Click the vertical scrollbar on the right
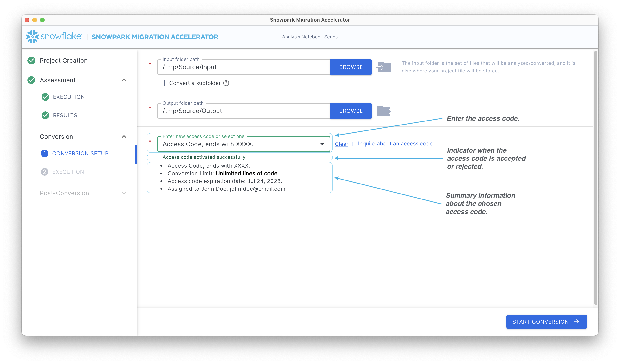The width and height of the screenshot is (620, 364). [x=595, y=177]
